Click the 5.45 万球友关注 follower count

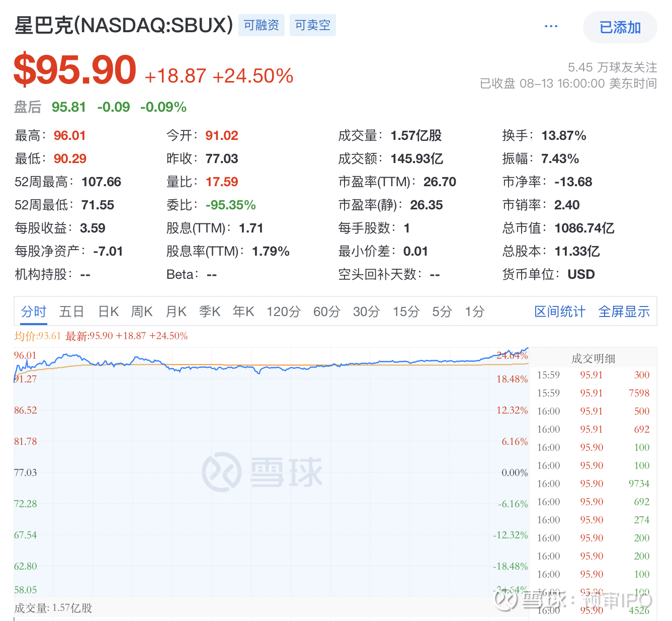click(612, 67)
